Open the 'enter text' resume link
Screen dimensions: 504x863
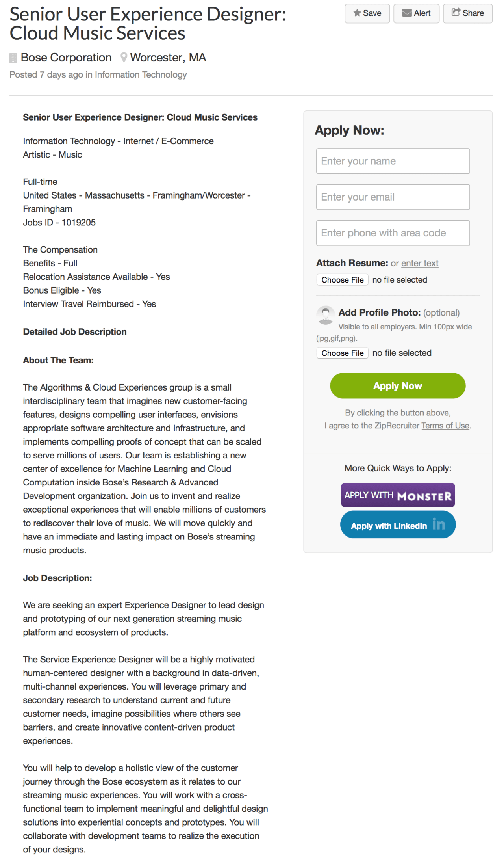click(x=420, y=263)
